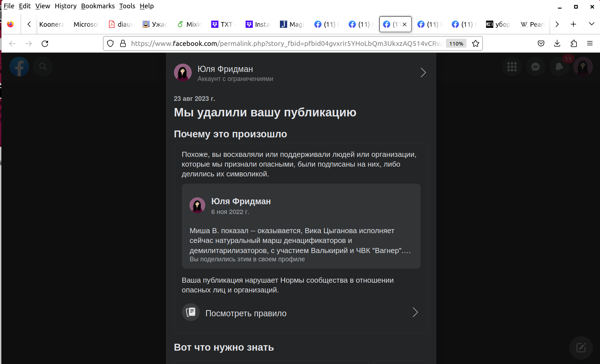Bookmark this page with star icon

tap(476, 44)
